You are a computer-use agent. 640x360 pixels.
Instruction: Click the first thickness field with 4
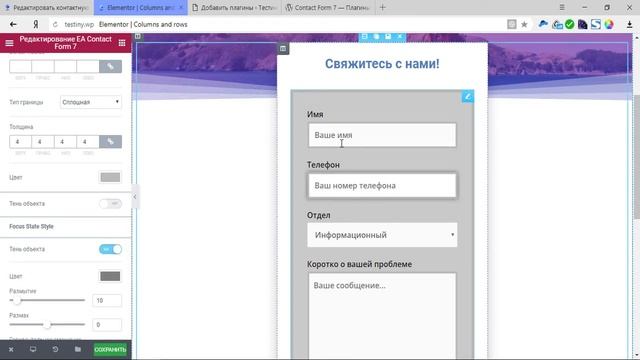[20, 142]
